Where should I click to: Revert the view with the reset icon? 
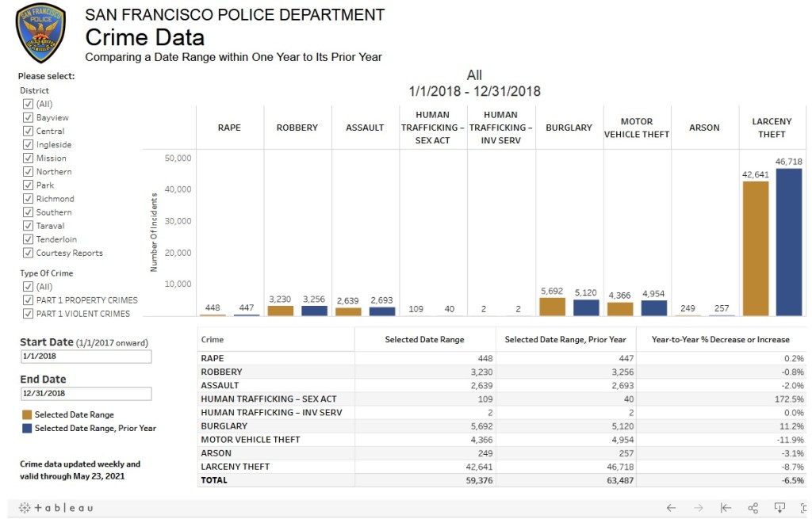726,507
